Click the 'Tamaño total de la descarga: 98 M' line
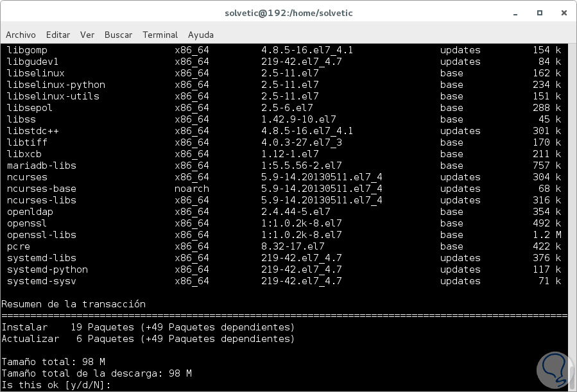 click(x=96, y=373)
